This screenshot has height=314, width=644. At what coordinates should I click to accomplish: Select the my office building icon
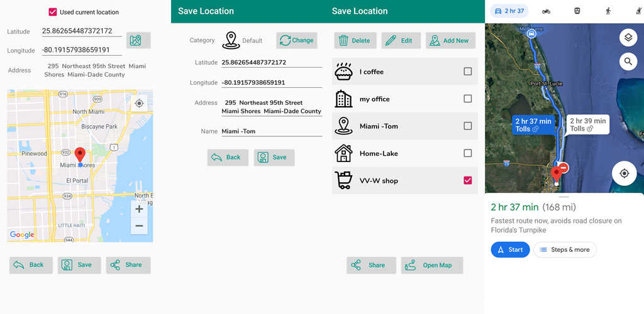coord(343,99)
